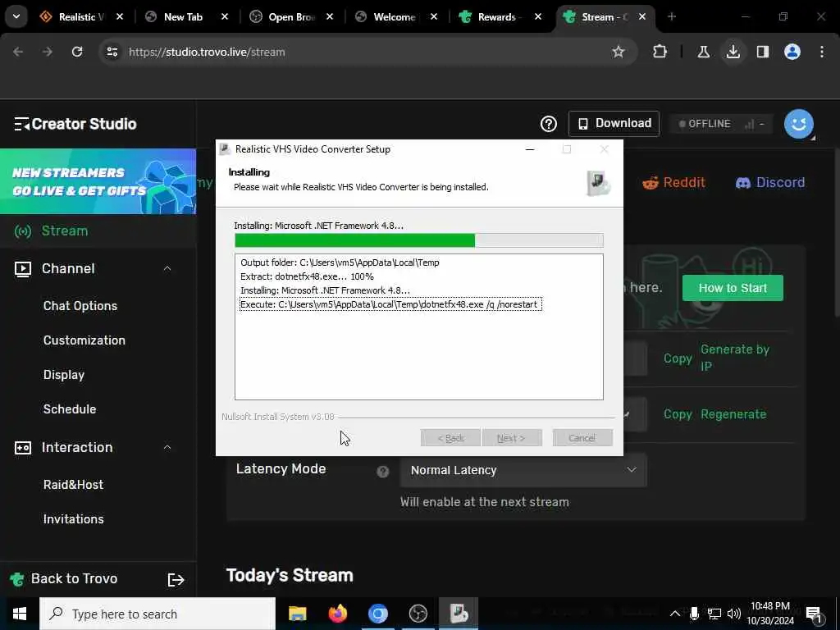Switch to the Realistic V browser tab
840x630 pixels.
81,16
